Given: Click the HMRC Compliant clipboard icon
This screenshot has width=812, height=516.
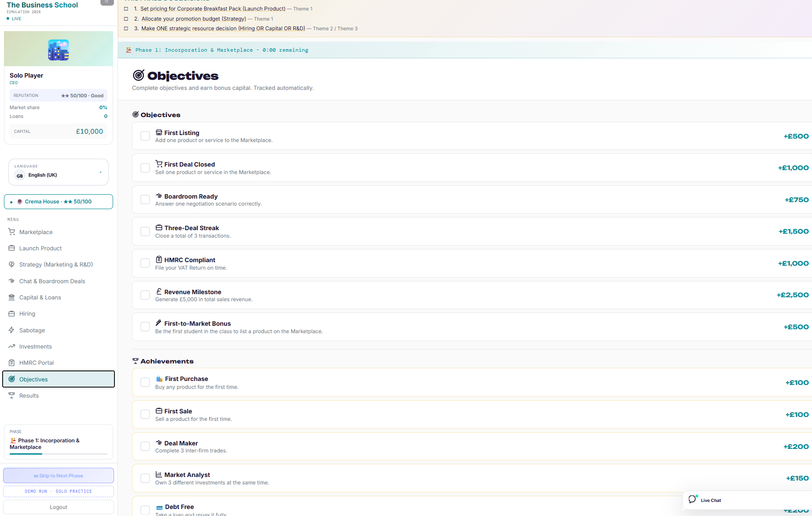Looking at the screenshot, I should 159,260.
